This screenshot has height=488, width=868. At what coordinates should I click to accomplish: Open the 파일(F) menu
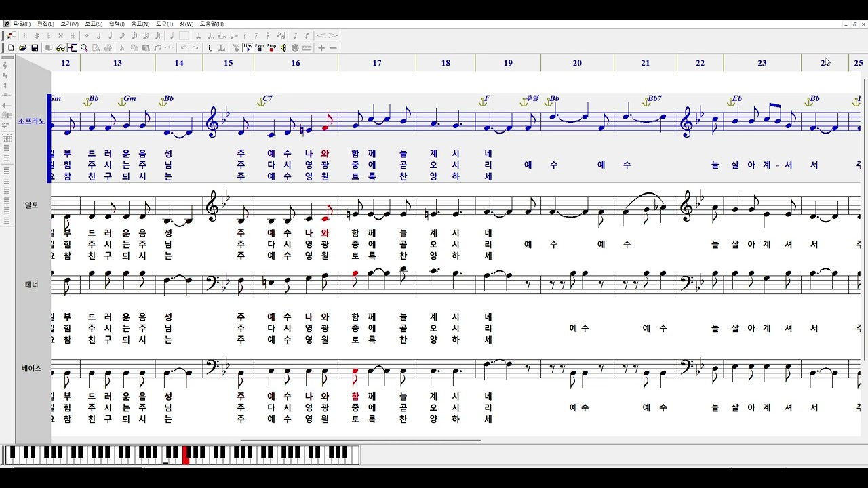click(x=22, y=24)
